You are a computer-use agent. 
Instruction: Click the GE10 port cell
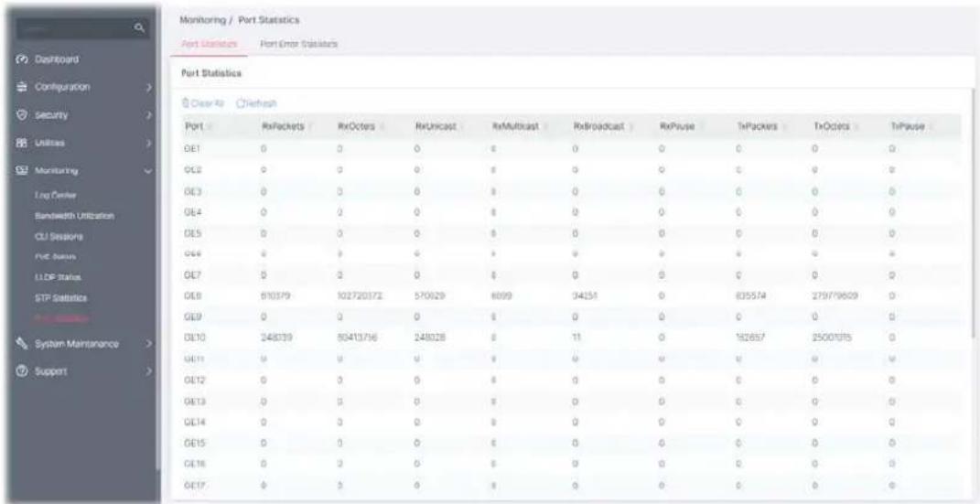[194, 338]
